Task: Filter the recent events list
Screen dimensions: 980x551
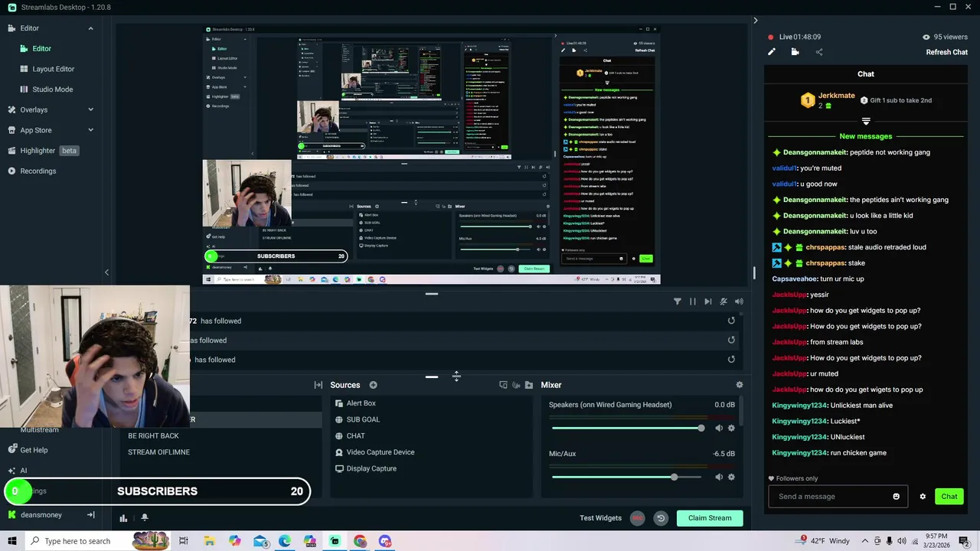Action: pyautogui.click(x=678, y=302)
